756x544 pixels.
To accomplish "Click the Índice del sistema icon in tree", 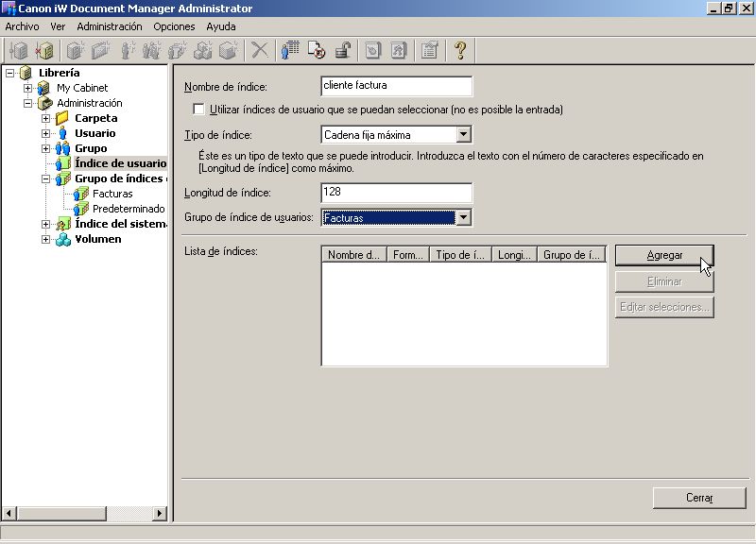I will tap(62, 224).
